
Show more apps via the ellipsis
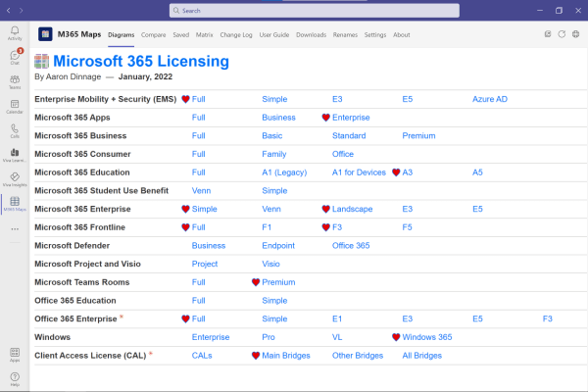pos(15,228)
